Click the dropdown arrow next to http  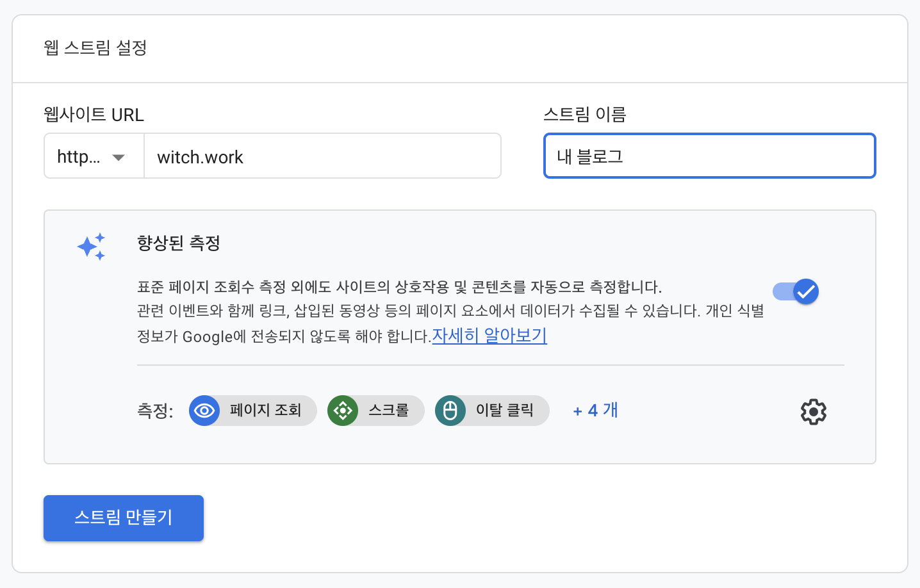point(119,158)
